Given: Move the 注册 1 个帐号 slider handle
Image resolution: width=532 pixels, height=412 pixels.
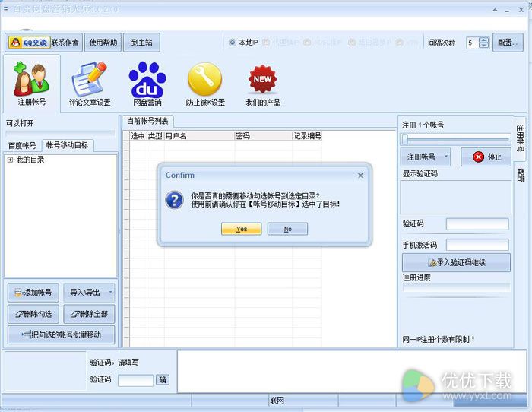Looking at the screenshot, I should click(404, 138).
